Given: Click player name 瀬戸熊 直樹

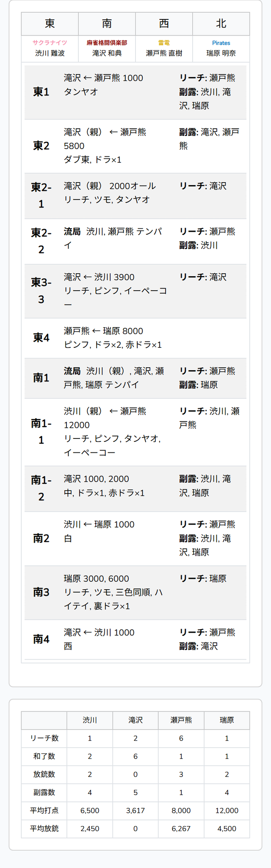Looking at the screenshot, I should pyautogui.click(x=164, y=53).
